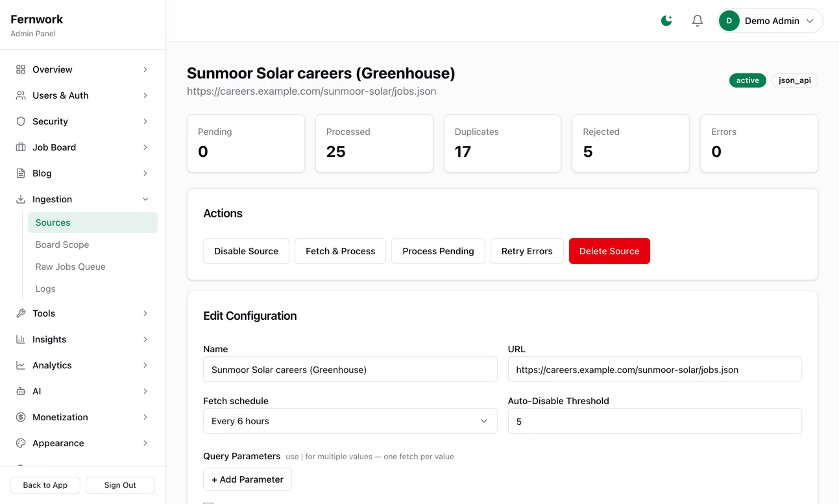
Task: Open notifications bell
Action: pos(698,21)
